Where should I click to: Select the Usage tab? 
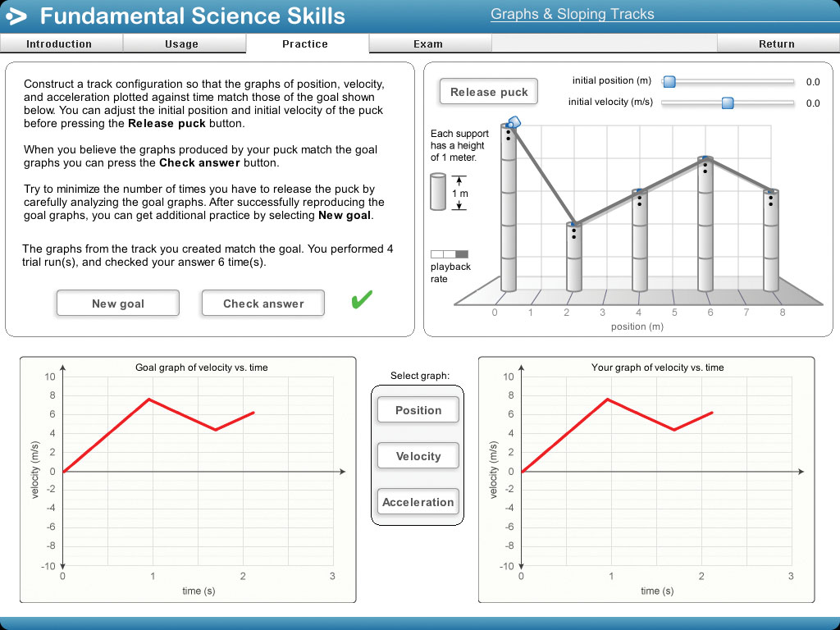(x=184, y=45)
